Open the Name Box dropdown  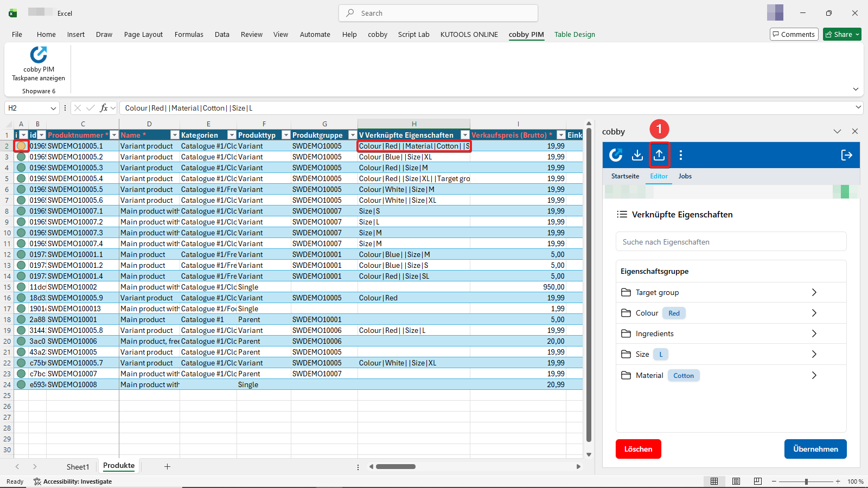53,108
